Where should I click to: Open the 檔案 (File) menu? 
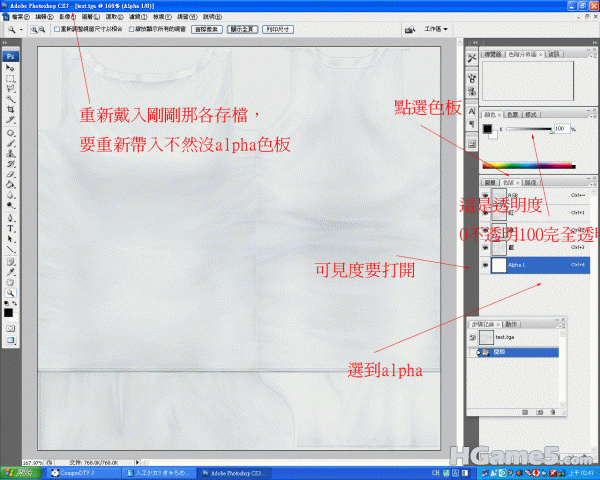17,17
